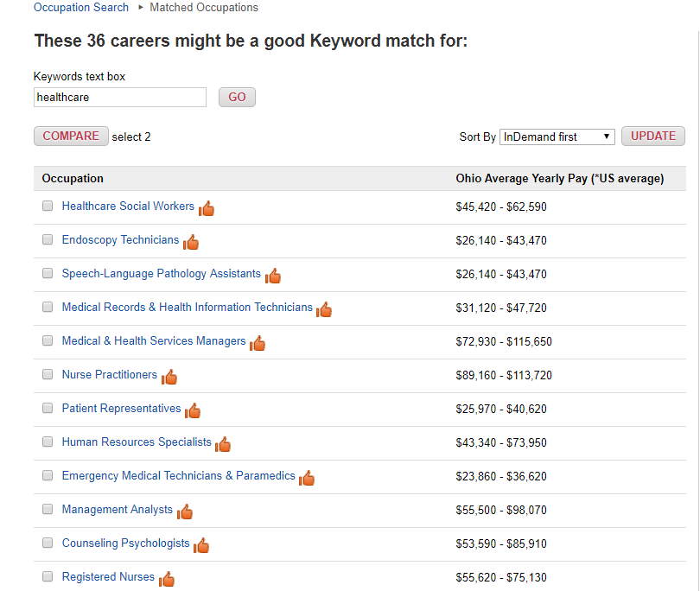Click thumbs-up icon next to Management Analysts

tap(184, 512)
